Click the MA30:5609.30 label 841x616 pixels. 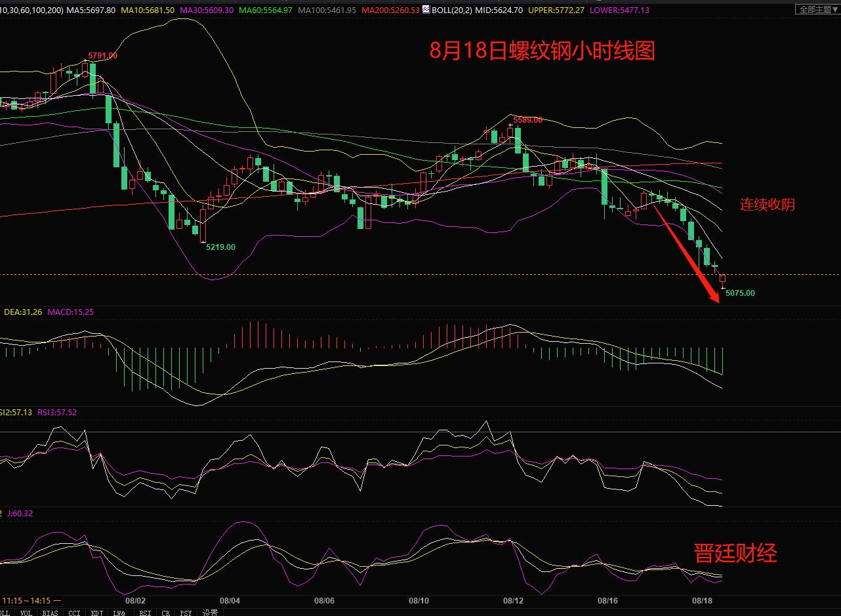coord(207,10)
